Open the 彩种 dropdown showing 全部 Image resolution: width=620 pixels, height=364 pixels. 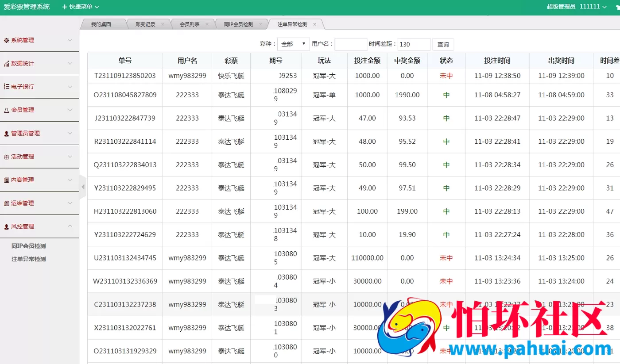[293, 44]
